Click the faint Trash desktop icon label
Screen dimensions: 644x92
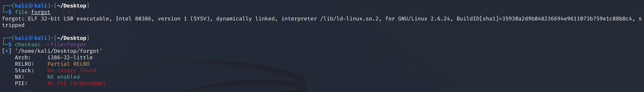(26, 30)
